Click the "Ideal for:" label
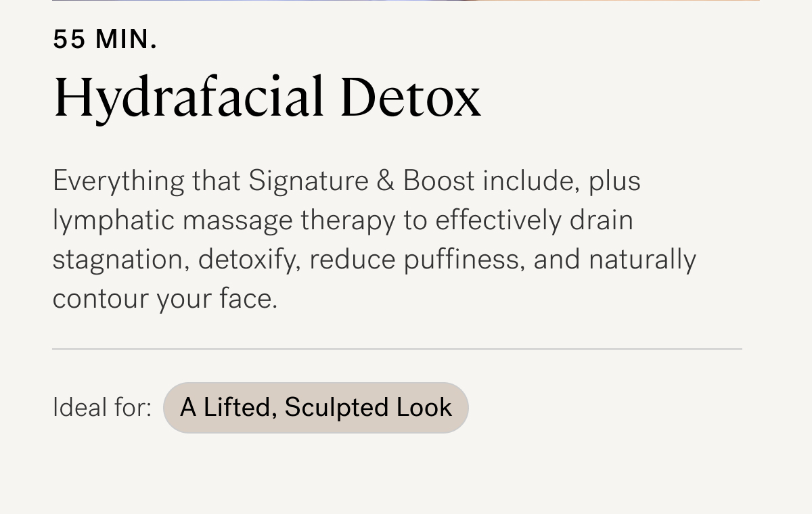Image resolution: width=812 pixels, height=514 pixels. [x=102, y=408]
